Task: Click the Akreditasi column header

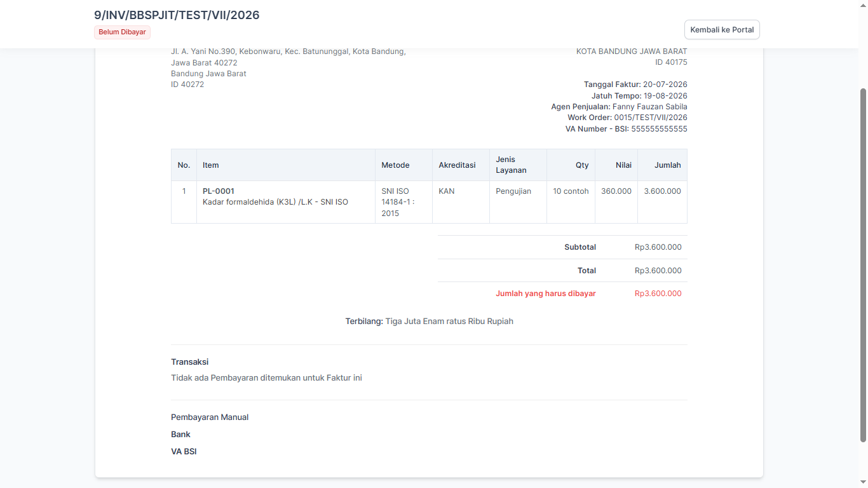Action: click(x=457, y=165)
